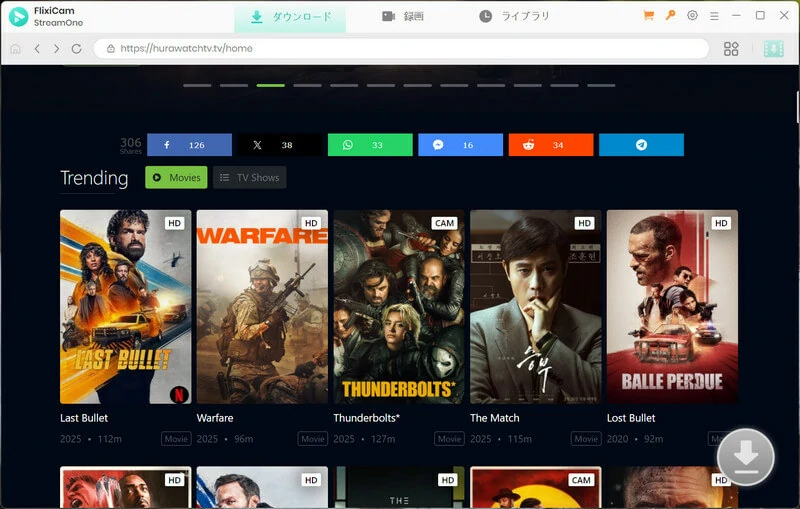Go to browser home icon

[x=15, y=49]
